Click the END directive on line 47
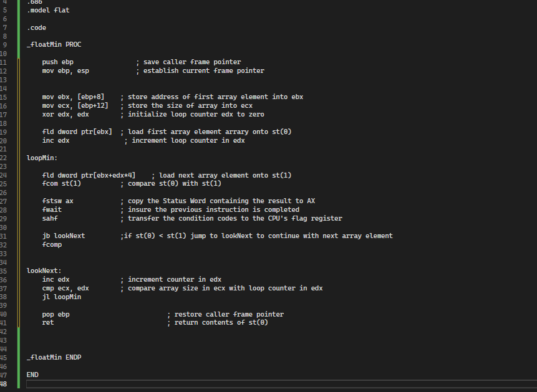537x392 pixels. point(32,374)
